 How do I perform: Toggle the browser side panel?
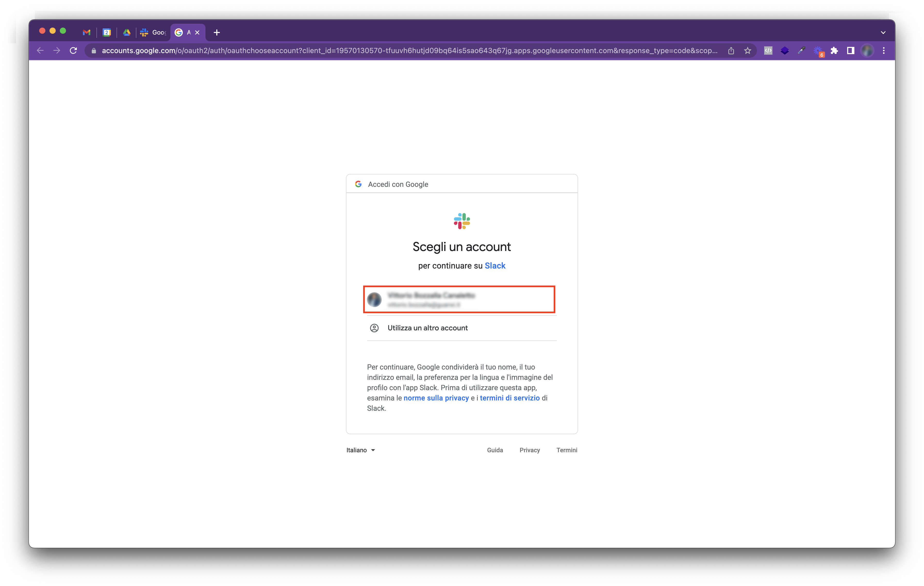pyautogui.click(x=851, y=51)
